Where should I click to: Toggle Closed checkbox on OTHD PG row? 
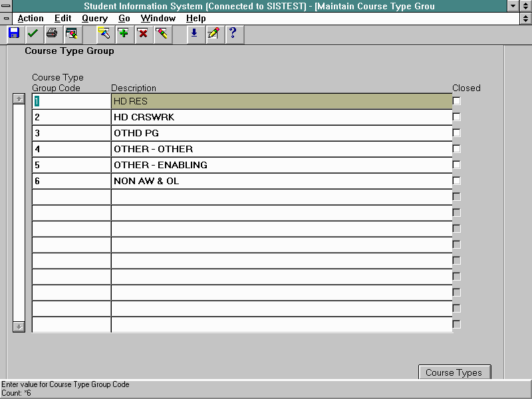[457, 133]
